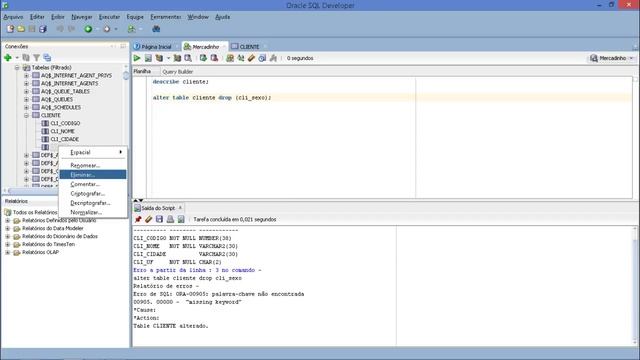Open the Mercadinho connection dropdown
This screenshot has width=640, height=360.
[612, 58]
